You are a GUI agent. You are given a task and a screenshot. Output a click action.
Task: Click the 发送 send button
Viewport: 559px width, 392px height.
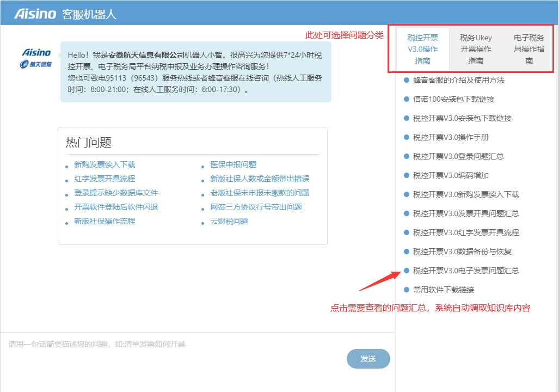(368, 359)
